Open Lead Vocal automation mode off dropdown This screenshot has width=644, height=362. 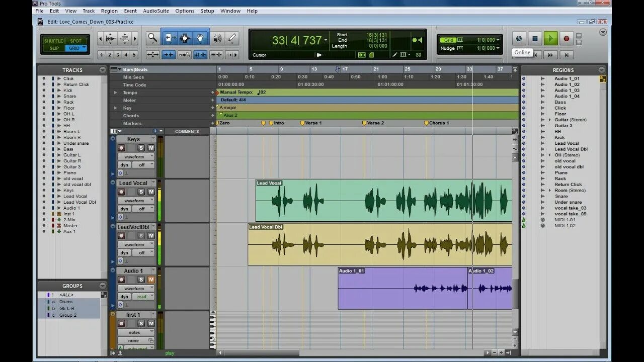[144, 209]
